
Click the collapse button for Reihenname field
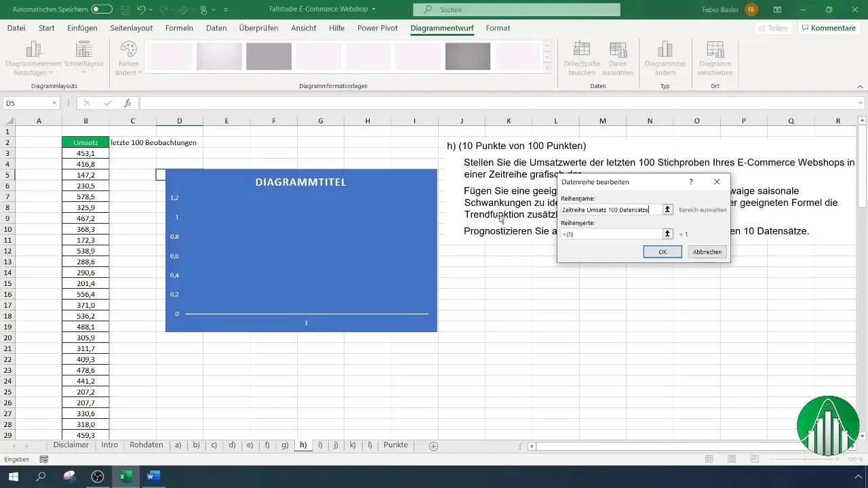tap(667, 209)
